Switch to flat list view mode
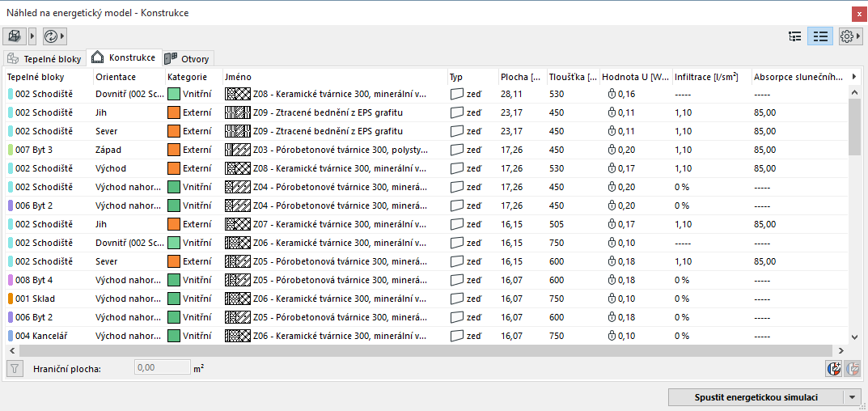Image resolution: width=868 pixels, height=411 pixels. [x=820, y=36]
